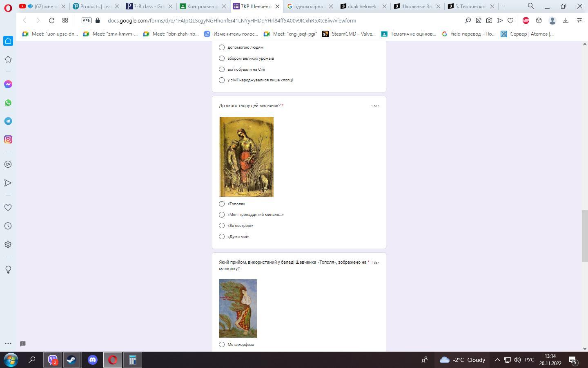Open the downloads arrow in the toolbar
The image size is (588, 368).
[x=566, y=20]
